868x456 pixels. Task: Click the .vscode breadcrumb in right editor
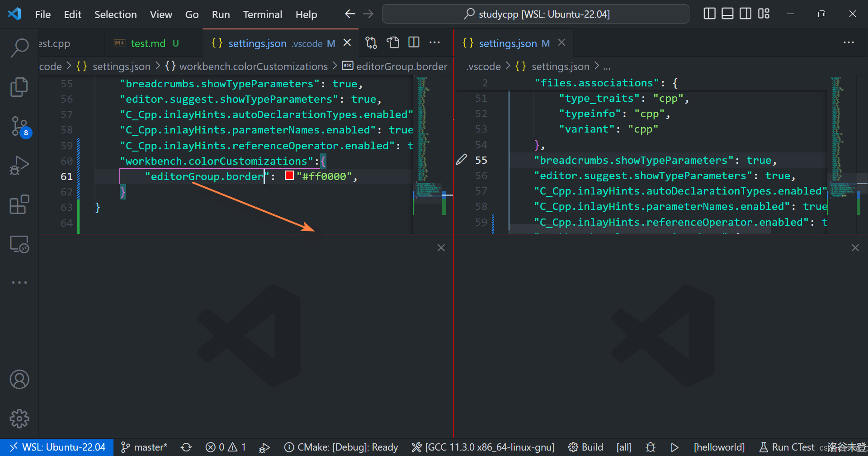coord(484,66)
